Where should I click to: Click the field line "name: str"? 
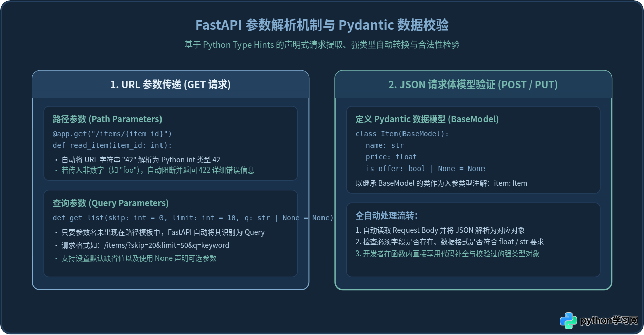click(385, 145)
